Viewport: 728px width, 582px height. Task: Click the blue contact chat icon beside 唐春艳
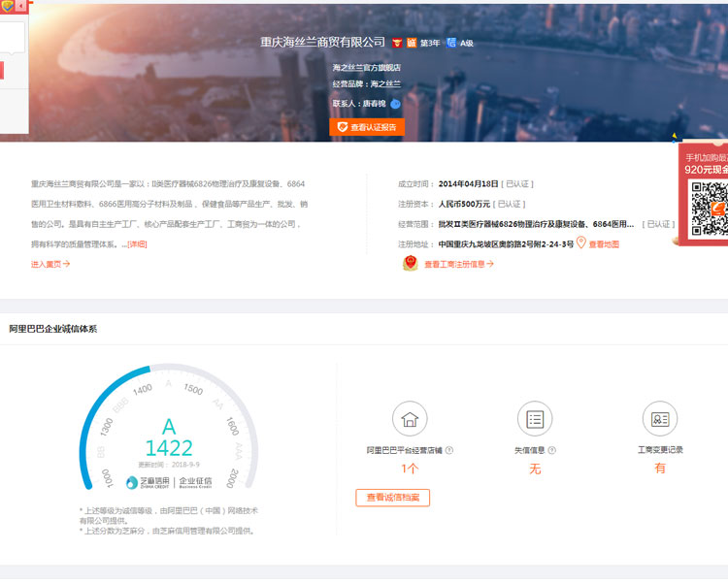point(395,104)
